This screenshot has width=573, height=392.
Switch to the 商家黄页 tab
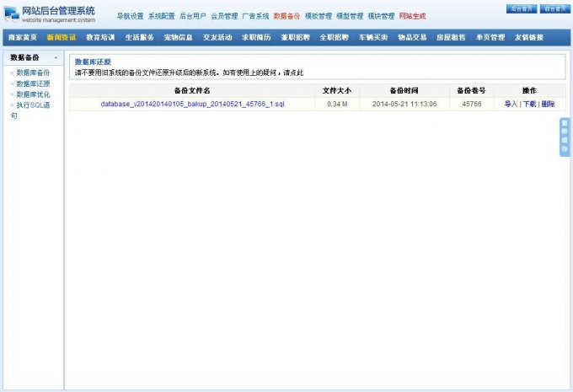(x=23, y=37)
